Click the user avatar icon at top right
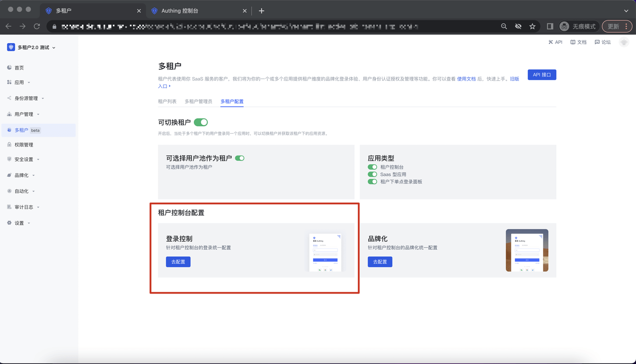Viewport: 636px width, 364px height. [x=624, y=43]
